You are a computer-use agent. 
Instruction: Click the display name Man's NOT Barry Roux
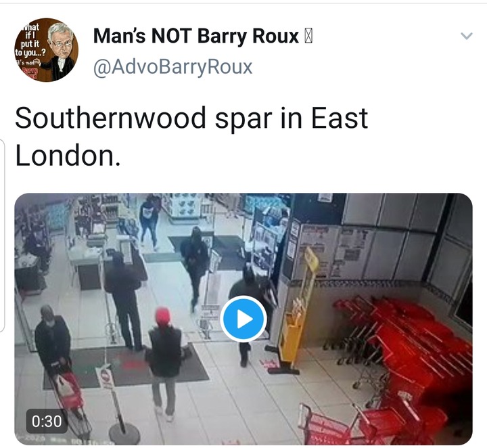195,36
